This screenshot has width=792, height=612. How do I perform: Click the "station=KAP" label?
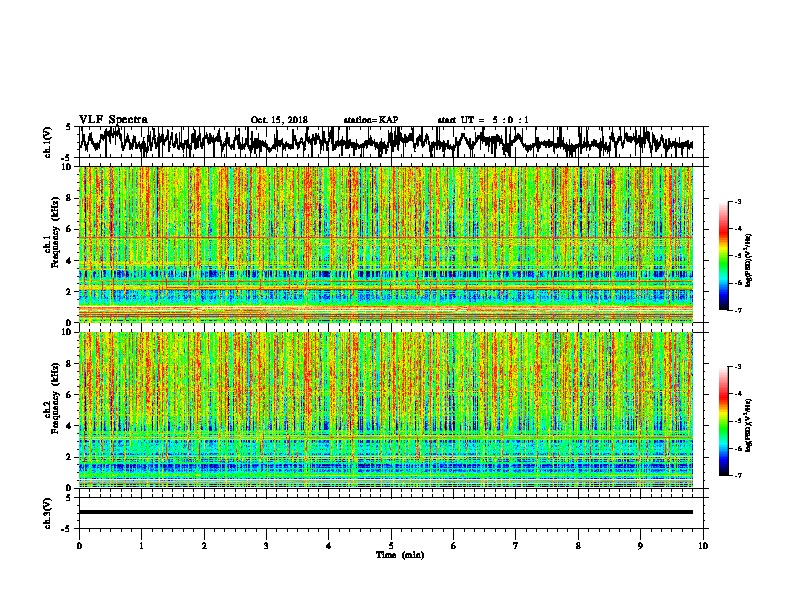[371, 120]
